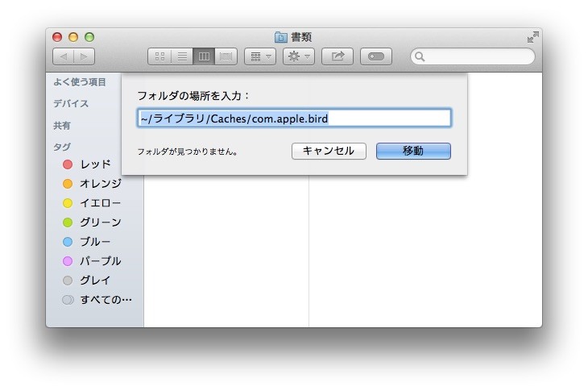Click the キャンセル button
The height and width of the screenshot is (391, 588).
pyautogui.click(x=329, y=151)
